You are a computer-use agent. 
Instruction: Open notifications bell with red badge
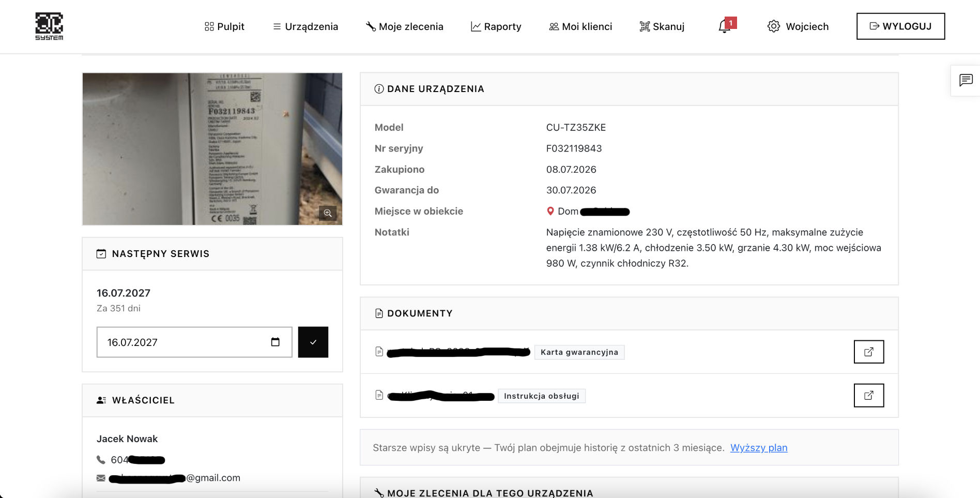pyautogui.click(x=726, y=26)
